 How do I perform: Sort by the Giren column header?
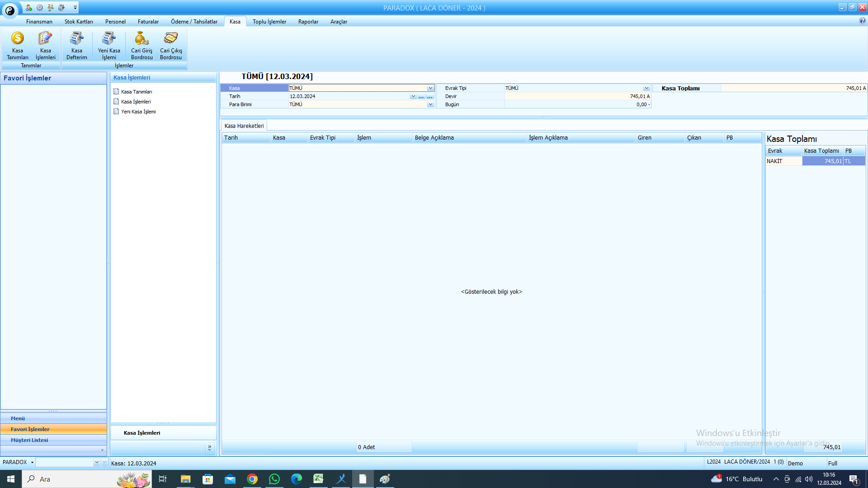[660, 138]
